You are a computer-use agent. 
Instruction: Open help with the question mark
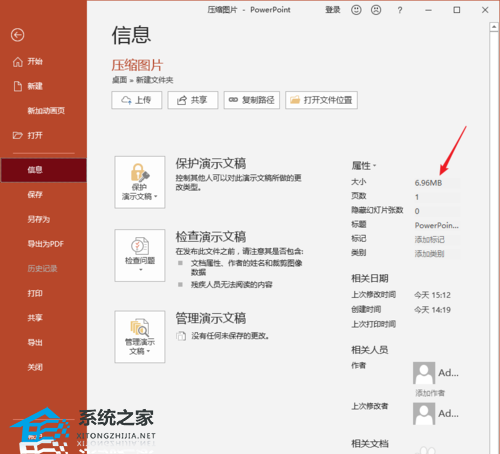pos(400,10)
